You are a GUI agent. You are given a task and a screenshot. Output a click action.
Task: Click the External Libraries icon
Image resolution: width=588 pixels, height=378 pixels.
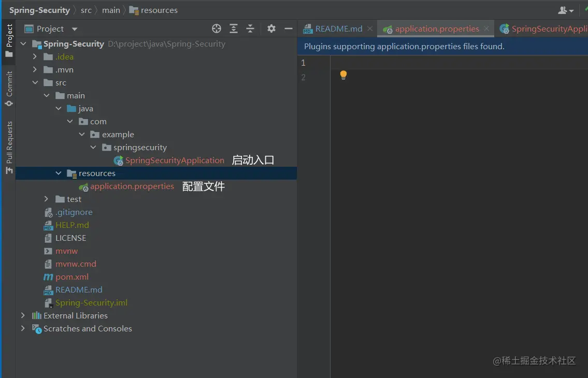click(x=36, y=315)
